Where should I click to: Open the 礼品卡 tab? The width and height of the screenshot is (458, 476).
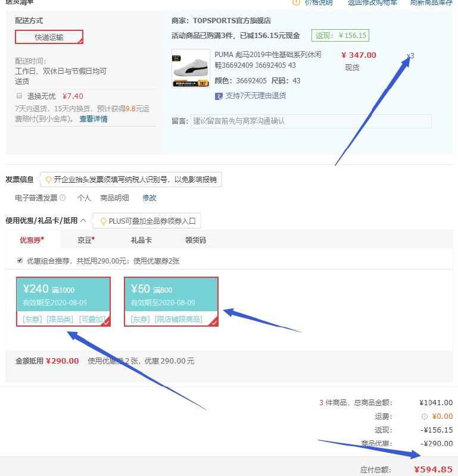141,240
